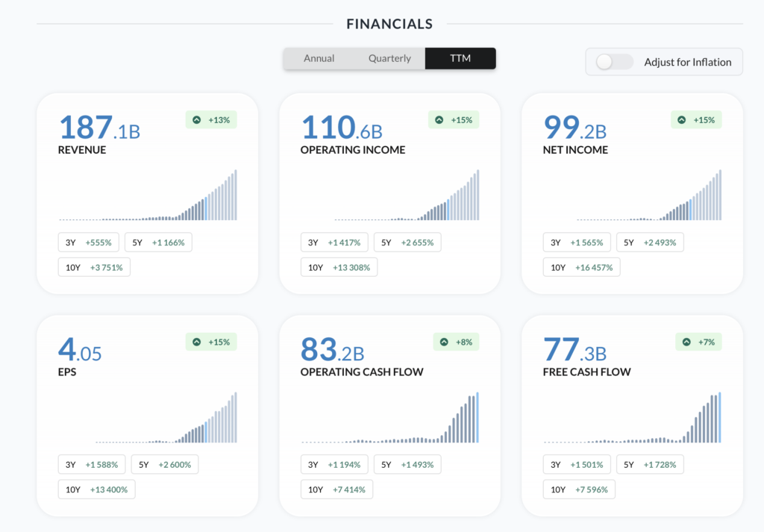The height and width of the screenshot is (532, 764).
Task: Click the Revenue bar chart
Action: tap(148, 195)
